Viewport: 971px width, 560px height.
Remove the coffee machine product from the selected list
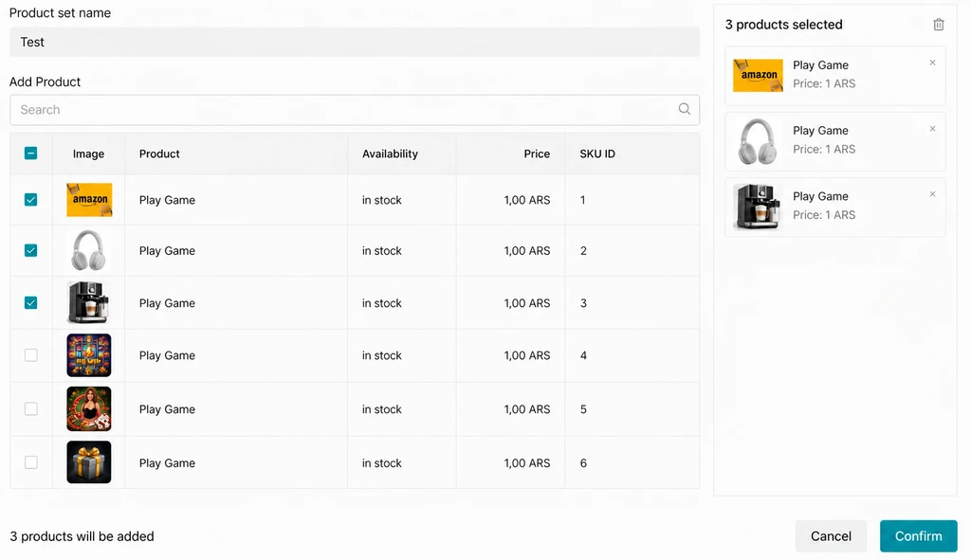click(x=933, y=194)
